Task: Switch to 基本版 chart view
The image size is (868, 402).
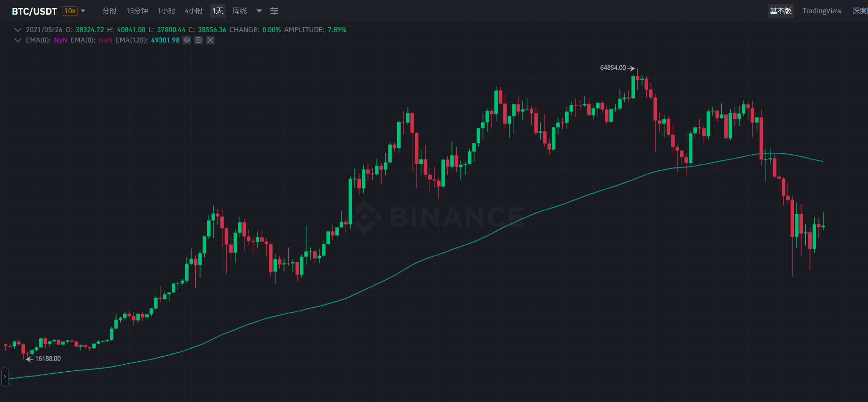Action: pos(781,11)
